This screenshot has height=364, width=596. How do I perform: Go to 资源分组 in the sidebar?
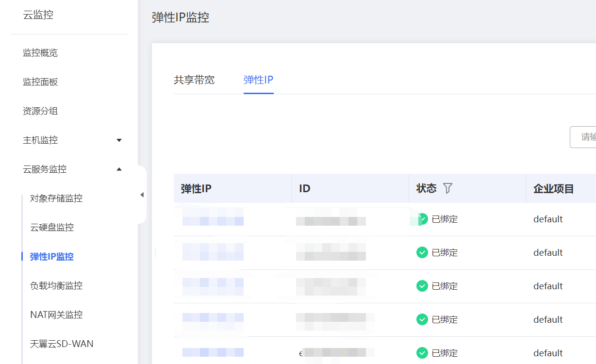point(40,111)
